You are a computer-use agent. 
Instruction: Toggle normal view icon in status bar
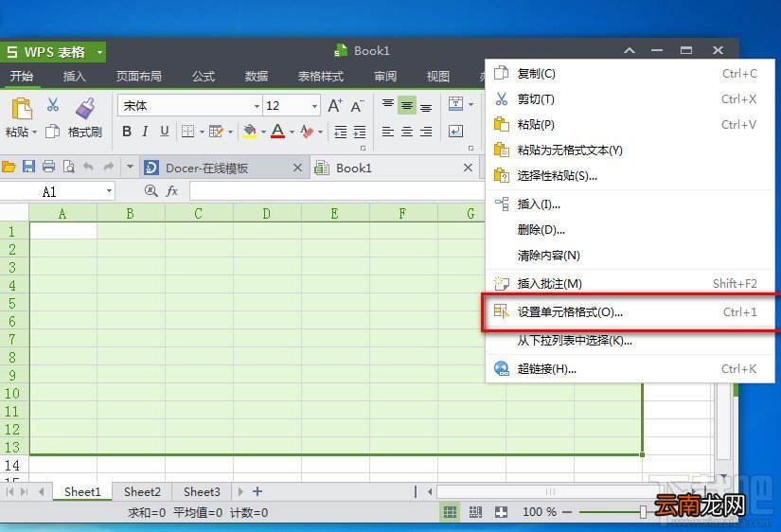(x=450, y=512)
